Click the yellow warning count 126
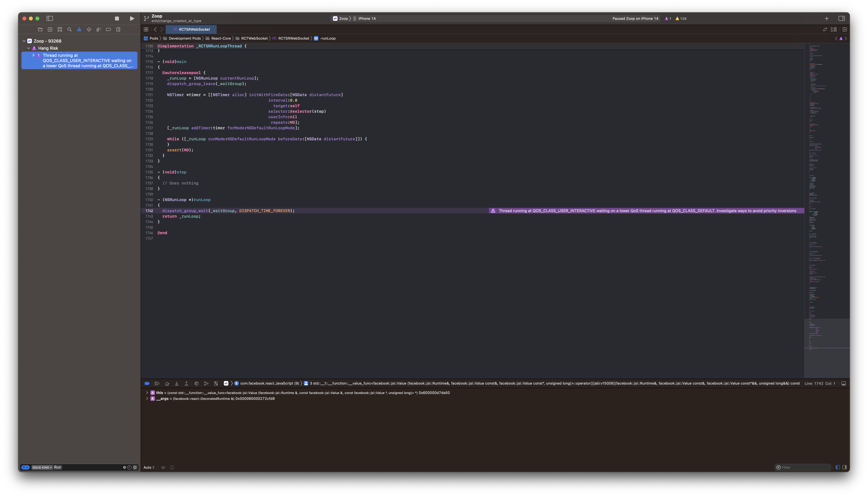Screen dimensions: 868x496 coord(681,18)
